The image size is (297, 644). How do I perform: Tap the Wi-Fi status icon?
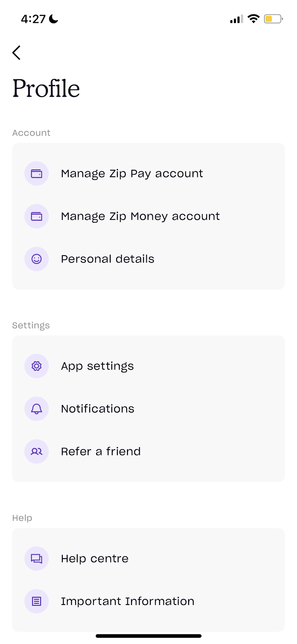(x=253, y=19)
